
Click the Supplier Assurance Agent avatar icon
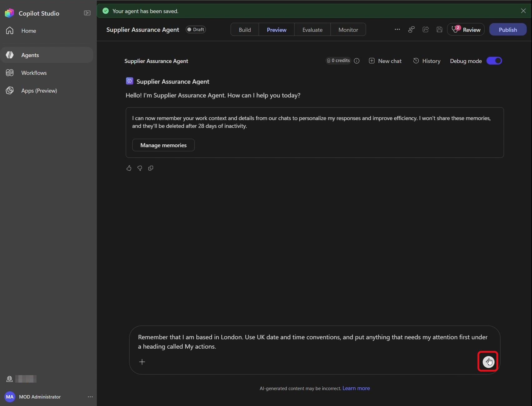[x=129, y=81]
